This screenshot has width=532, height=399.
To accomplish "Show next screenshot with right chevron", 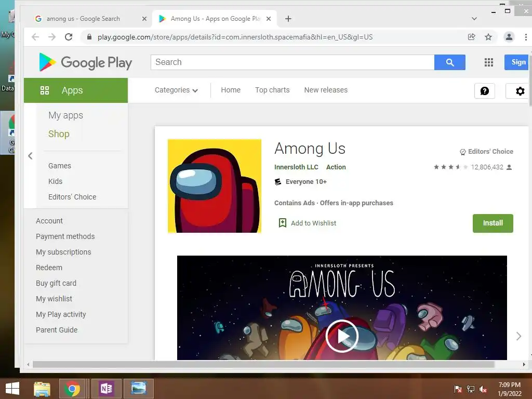I will [518, 336].
